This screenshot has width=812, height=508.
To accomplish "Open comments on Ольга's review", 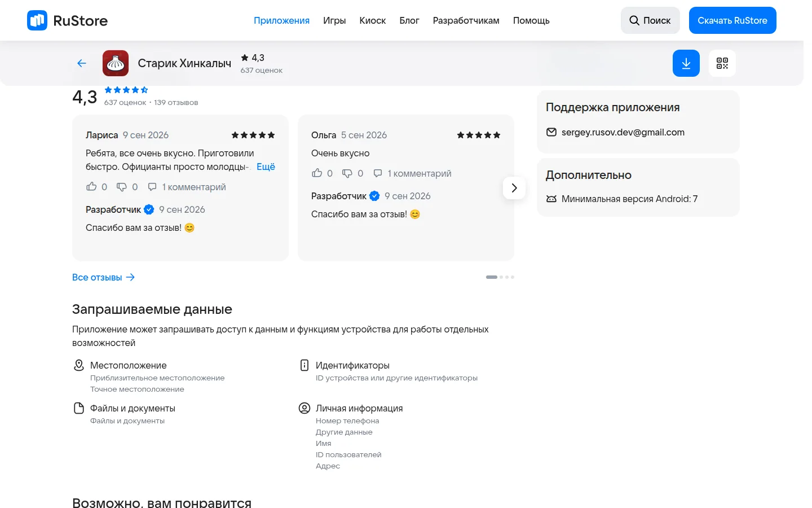I will pos(412,173).
